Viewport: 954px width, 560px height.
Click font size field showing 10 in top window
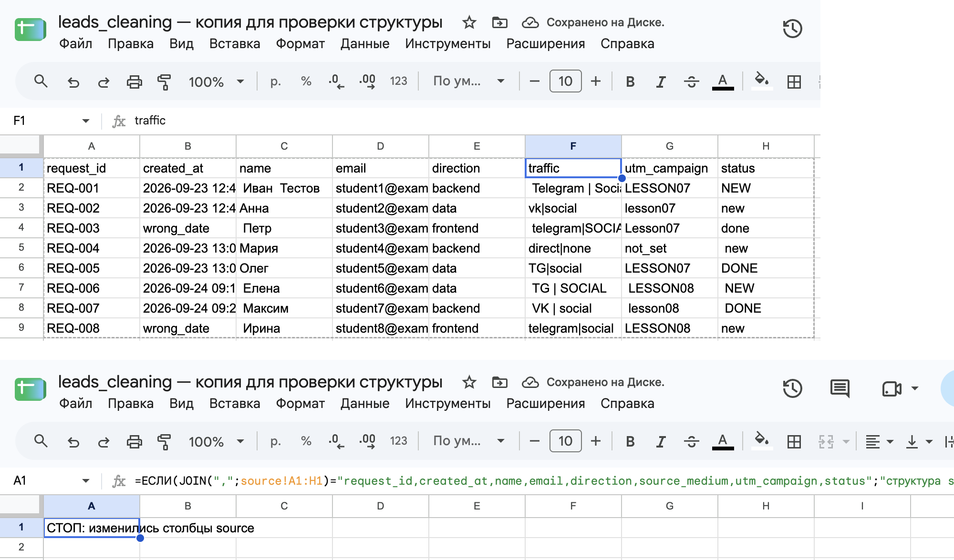pyautogui.click(x=565, y=81)
